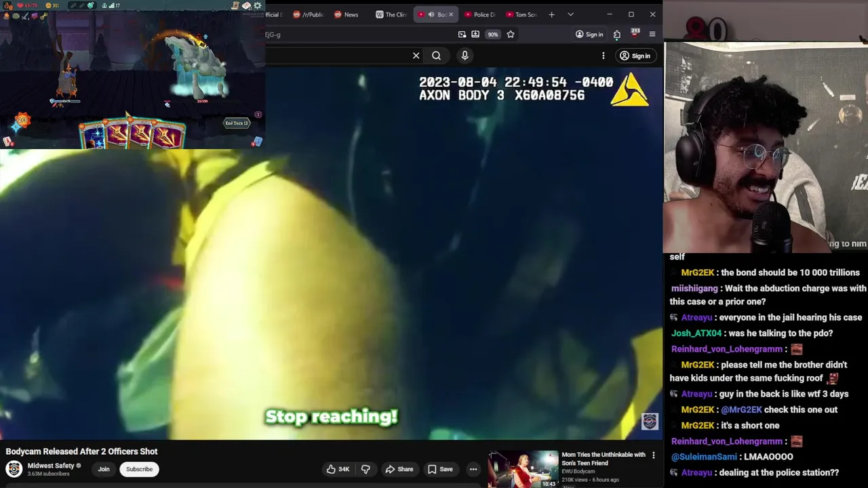Switch to the /r/Public tab

309,14
